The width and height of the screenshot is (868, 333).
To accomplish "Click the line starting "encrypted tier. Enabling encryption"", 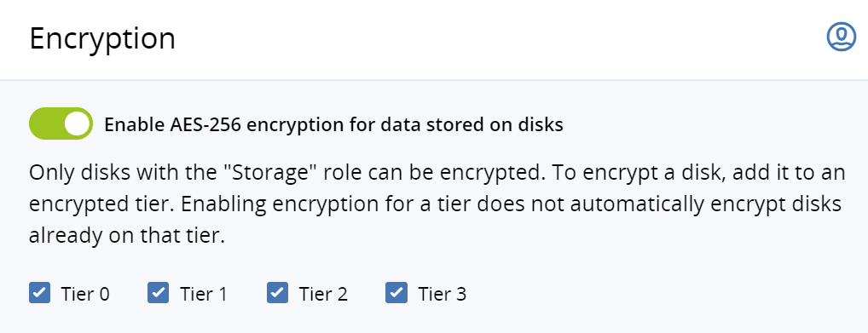I will coord(435,204).
